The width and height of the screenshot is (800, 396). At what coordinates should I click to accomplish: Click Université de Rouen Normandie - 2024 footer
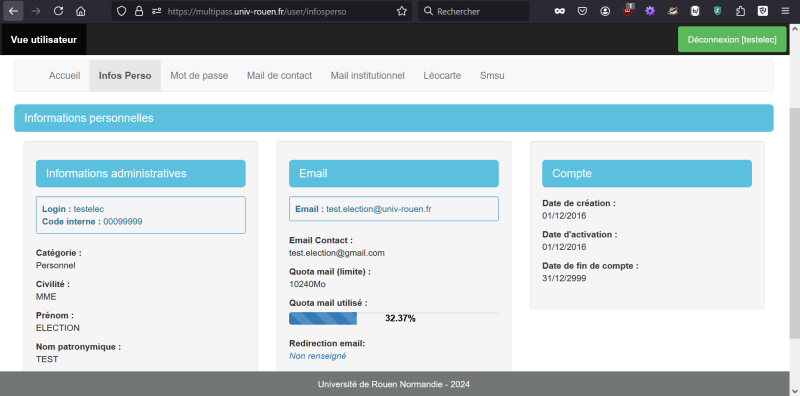coord(393,384)
